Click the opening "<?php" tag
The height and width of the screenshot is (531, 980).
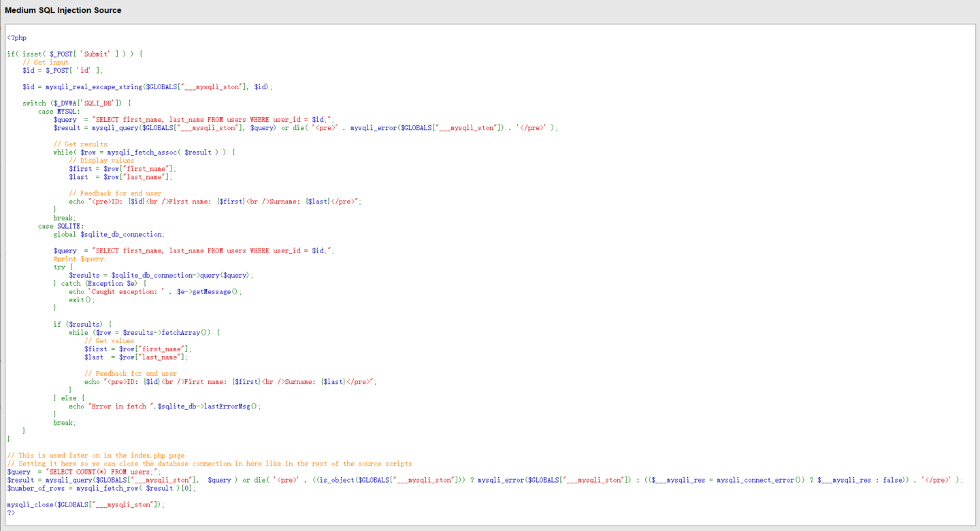[17, 38]
